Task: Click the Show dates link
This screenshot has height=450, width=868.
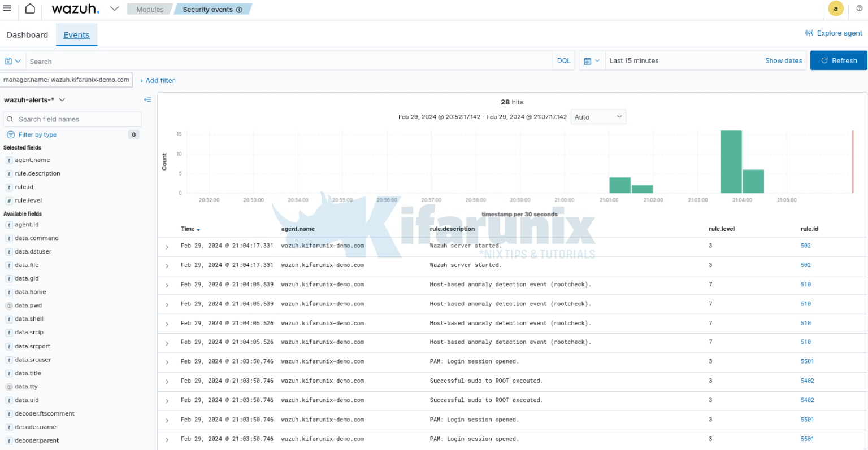Action: pos(783,60)
